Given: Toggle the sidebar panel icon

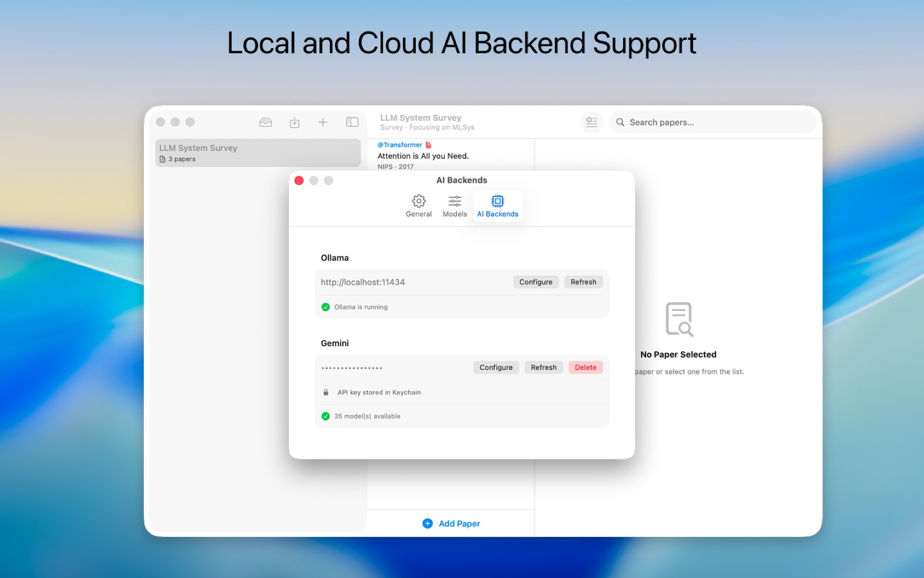Looking at the screenshot, I should [352, 122].
